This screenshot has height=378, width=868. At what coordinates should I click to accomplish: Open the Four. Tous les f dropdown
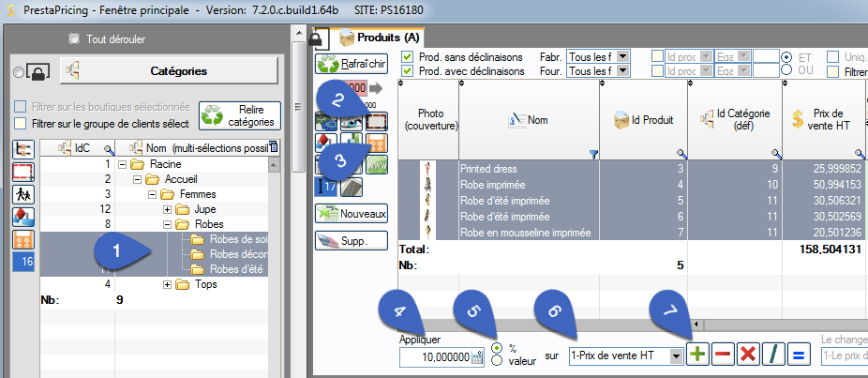coord(622,70)
